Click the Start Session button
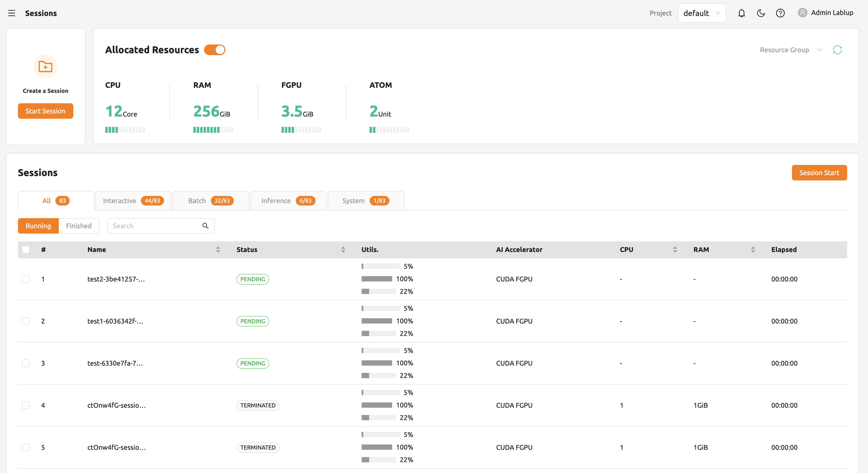868x473 pixels. (x=46, y=111)
